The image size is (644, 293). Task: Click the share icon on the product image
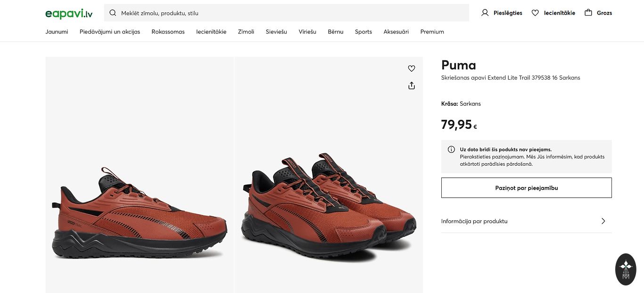pos(412,85)
